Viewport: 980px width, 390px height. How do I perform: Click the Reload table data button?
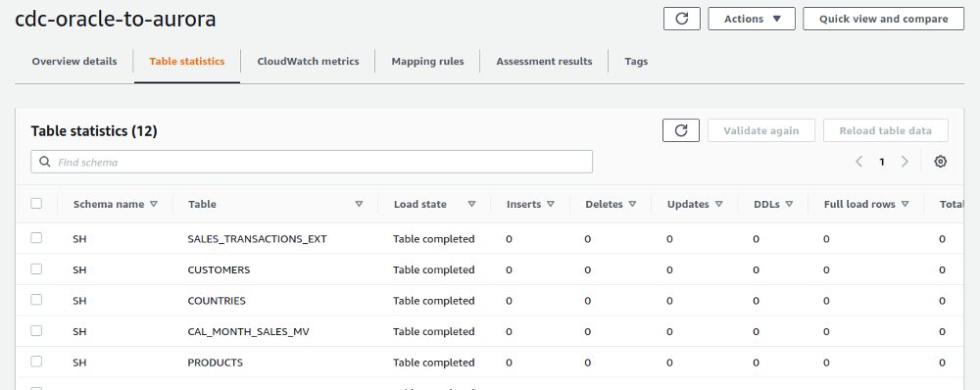click(x=886, y=130)
